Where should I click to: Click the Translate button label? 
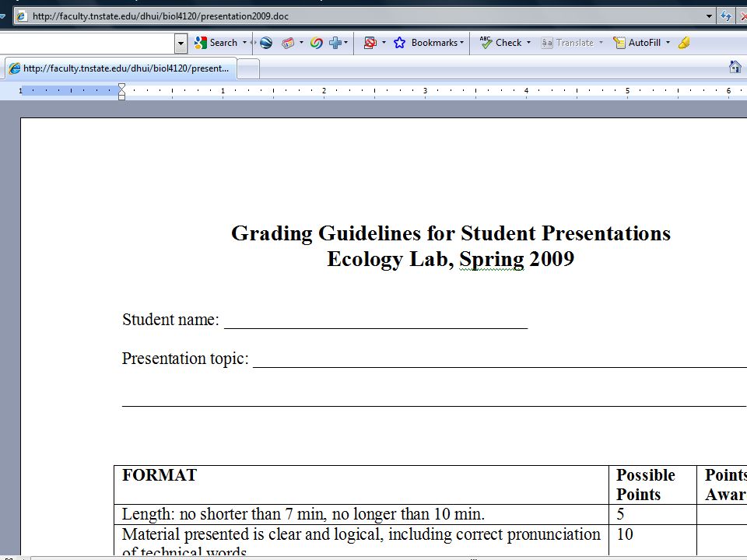(575, 43)
